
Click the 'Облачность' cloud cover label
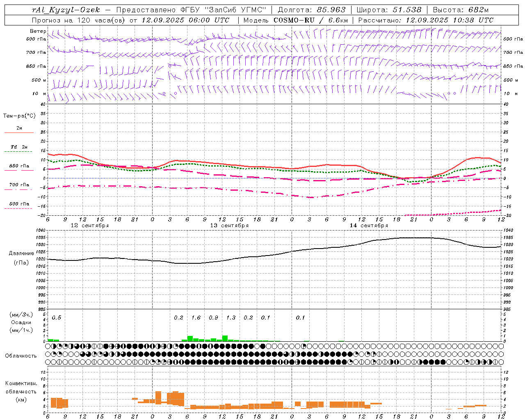[x=21, y=356]
